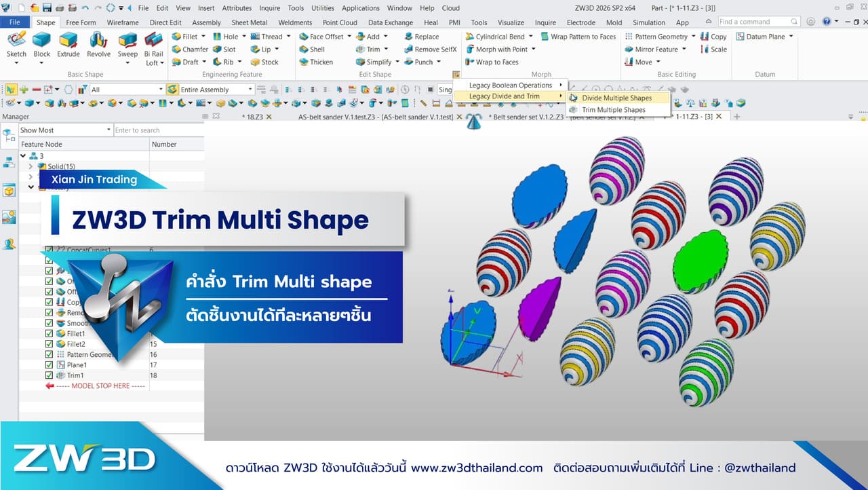This screenshot has width=868, height=490.
Task: Select the Extrude tool
Action: pyautogui.click(x=68, y=48)
